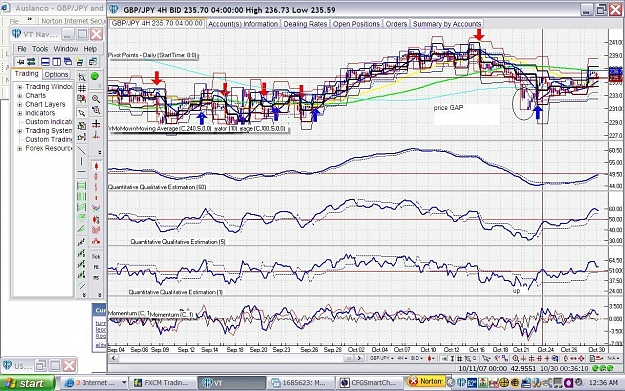Select Custom Trading item in the tree
The image size is (625, 391).
tap(49, 140)
